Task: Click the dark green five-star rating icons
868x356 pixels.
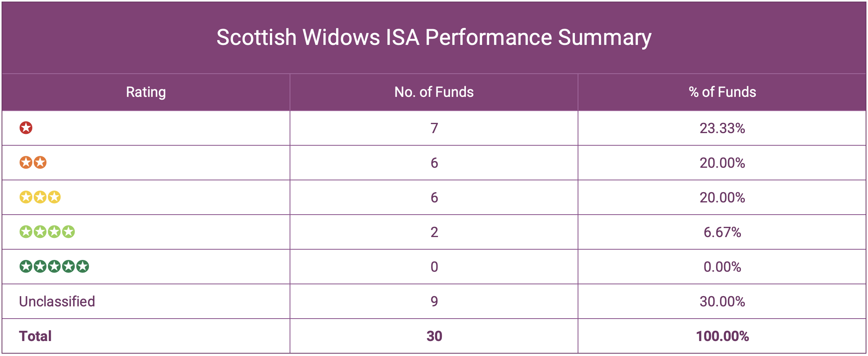Action: [54, 267]
